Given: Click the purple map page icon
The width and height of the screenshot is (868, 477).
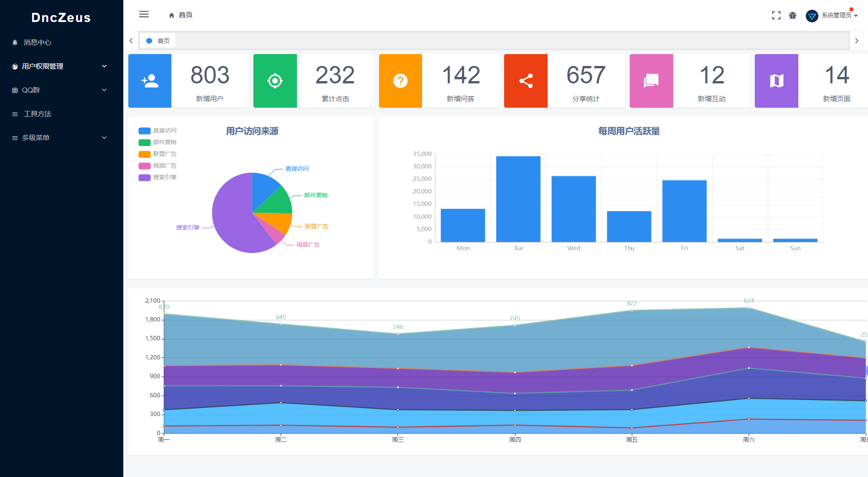Looking at the screenshot, I should (x=776, y=81).
